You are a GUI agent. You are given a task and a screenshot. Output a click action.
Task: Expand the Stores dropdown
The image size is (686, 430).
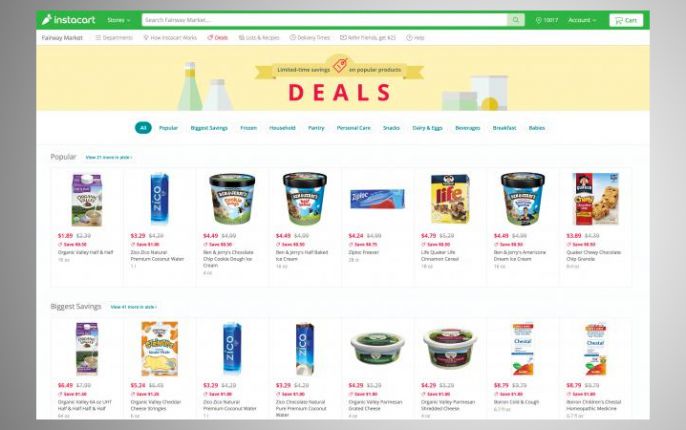coord(119,20)
